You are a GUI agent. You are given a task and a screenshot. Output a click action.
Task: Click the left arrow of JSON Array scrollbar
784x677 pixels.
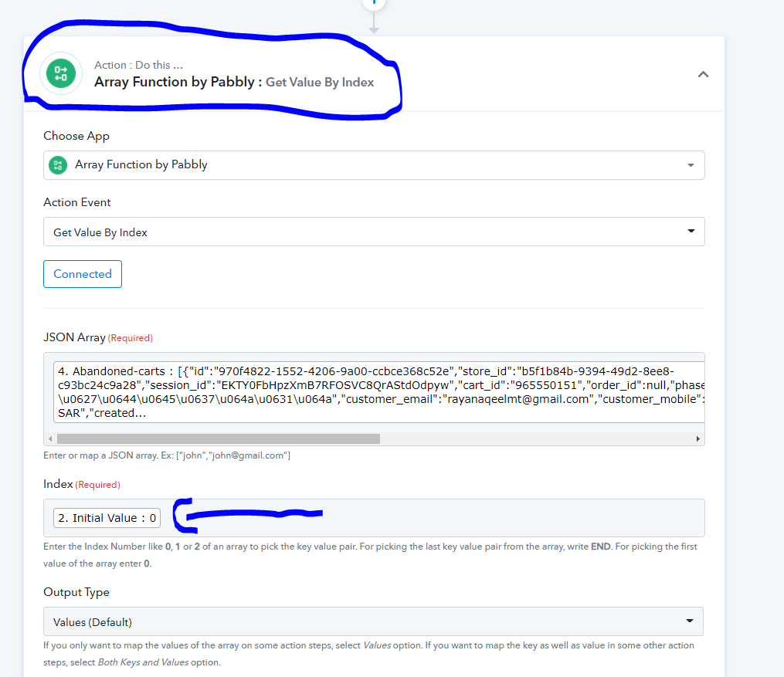(x=50, y=438)
